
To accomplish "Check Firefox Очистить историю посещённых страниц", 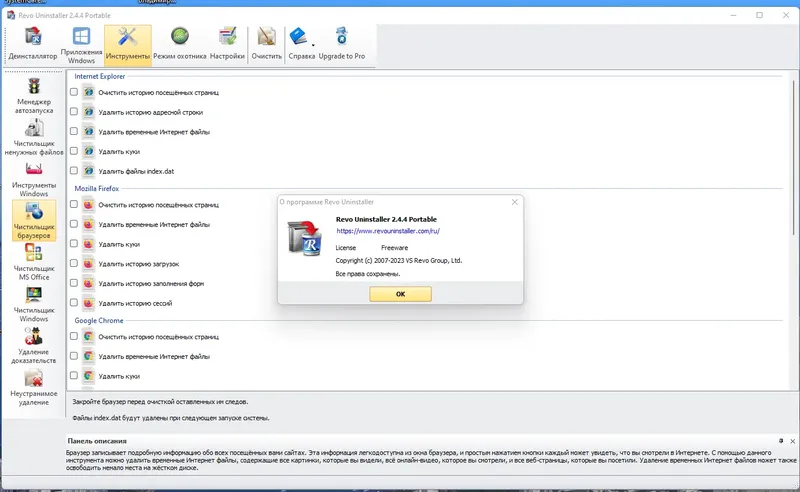I will (74, 204).
